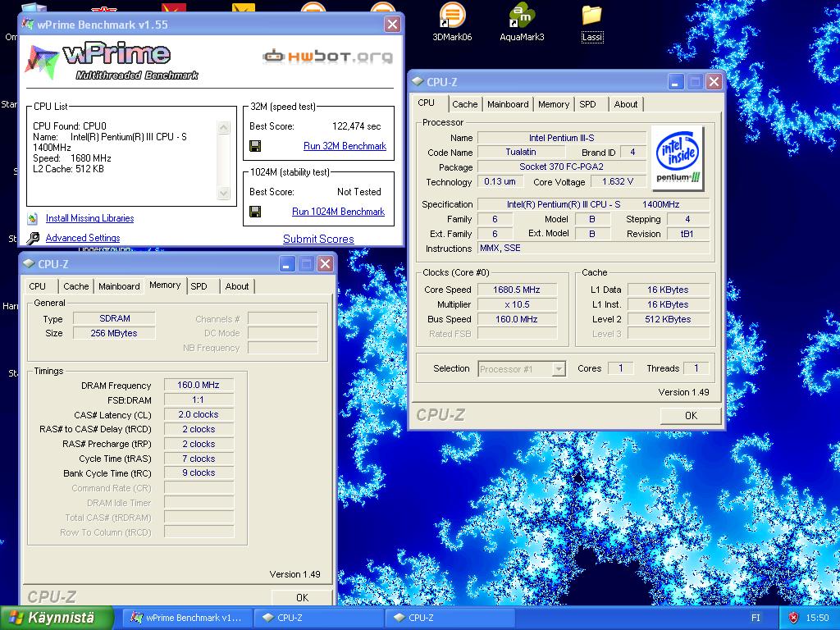This screenshot has width=840, height=630.
Task: Click the memory Size value 256 MBytes
Action: (114, 333)
